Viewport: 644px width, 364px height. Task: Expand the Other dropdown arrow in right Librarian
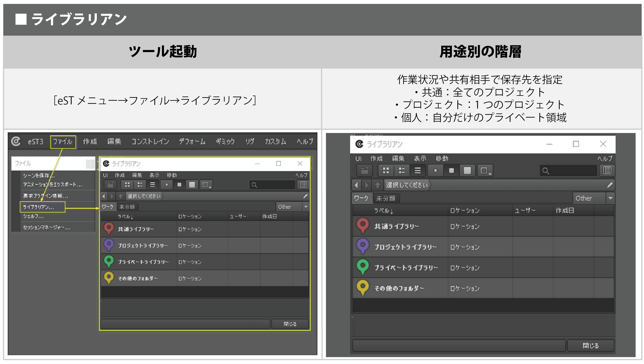[610, 198]
